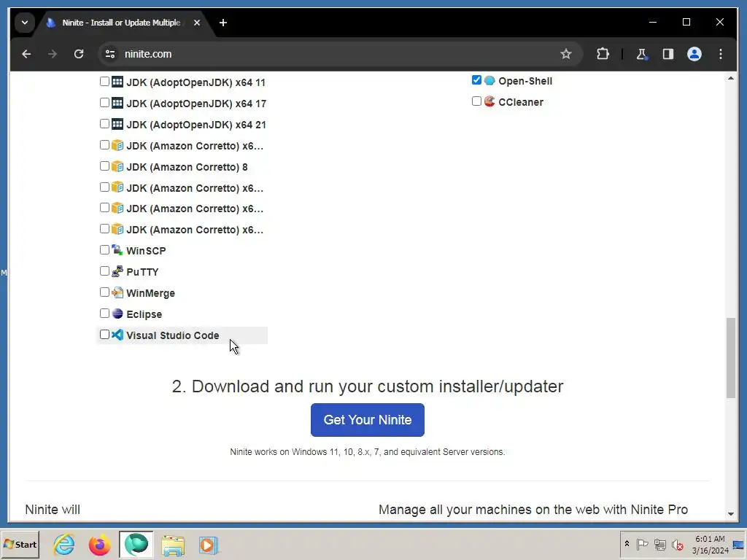Image resolution: width=747 pixels, height=560 pixels.
Task: Click the Open-Shell icon
Action: click(x=489, y=80)
